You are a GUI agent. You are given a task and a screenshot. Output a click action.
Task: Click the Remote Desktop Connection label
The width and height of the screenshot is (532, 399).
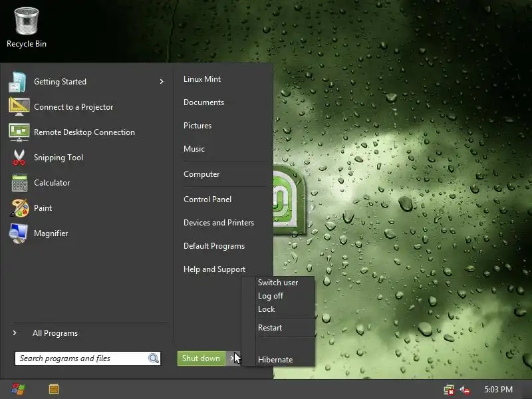[x=84, y=132]
